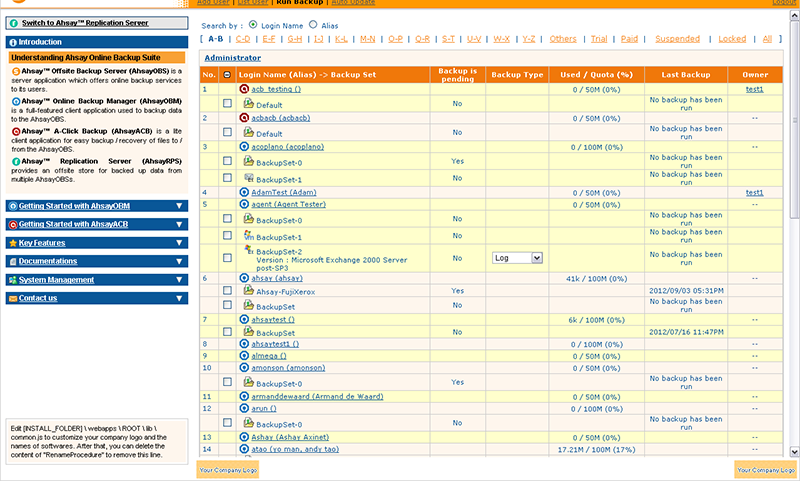Click the System Management icon
Image resolution: width=800 pixels, height=481 pixels.
tap(13, 280)
